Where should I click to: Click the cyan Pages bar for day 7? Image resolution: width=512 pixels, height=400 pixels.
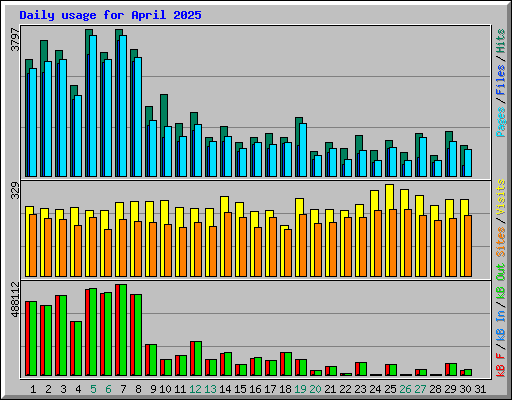[123, 106]
